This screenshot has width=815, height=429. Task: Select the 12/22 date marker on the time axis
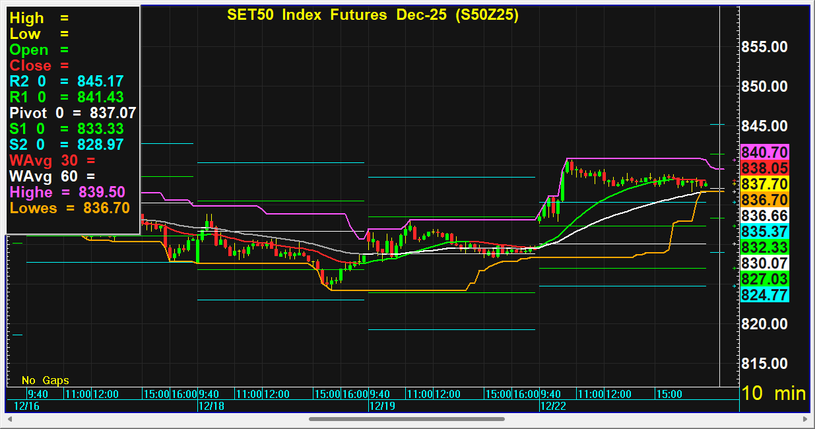(x=552, y=407)
